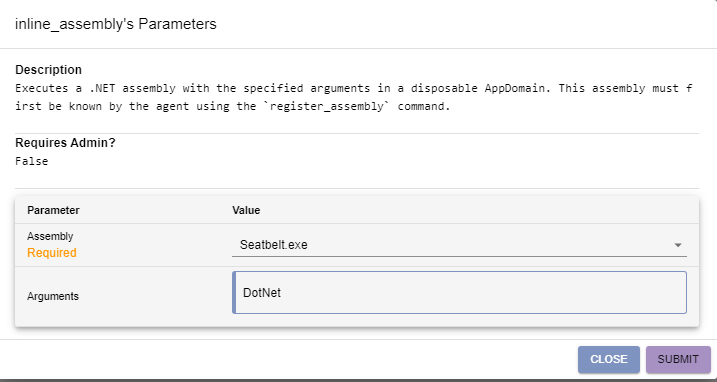Close the parameters dialog
The height and width of the screenshot is (382, 717).
(609, 359)
